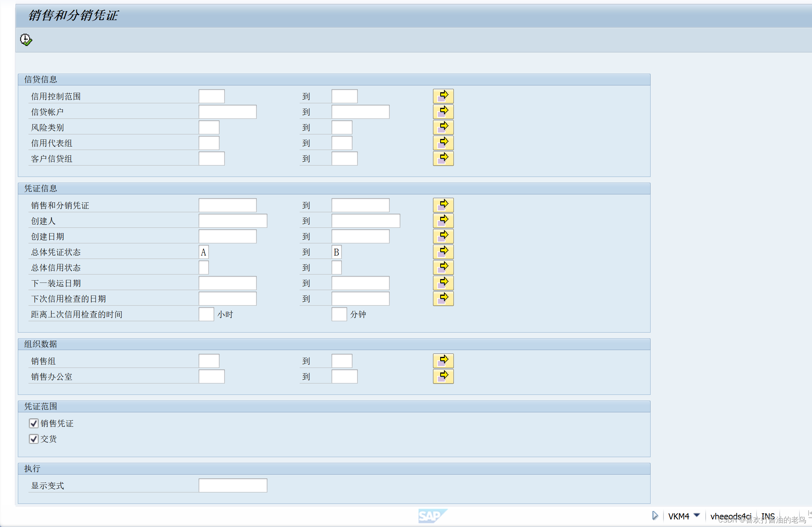Click the 总体凭证状态 field containing A
The image size is (812, 527).
pyautogui.click(x=204, y=252)
